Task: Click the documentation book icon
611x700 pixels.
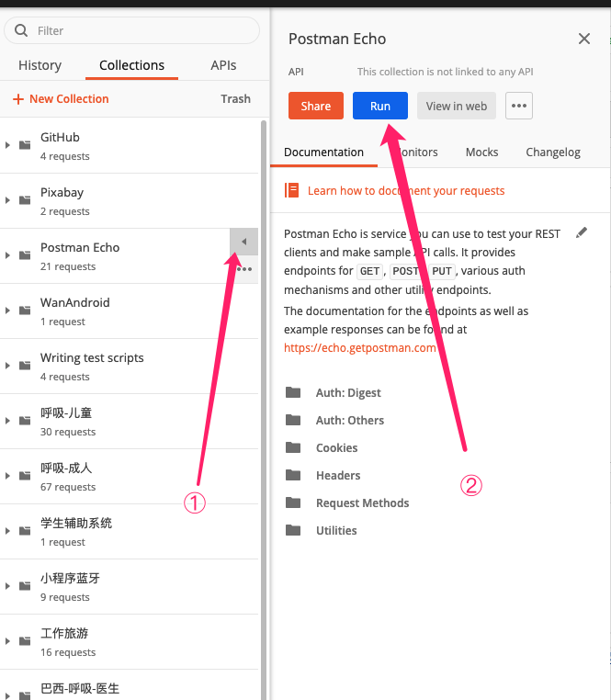Action: click(292, 190)
